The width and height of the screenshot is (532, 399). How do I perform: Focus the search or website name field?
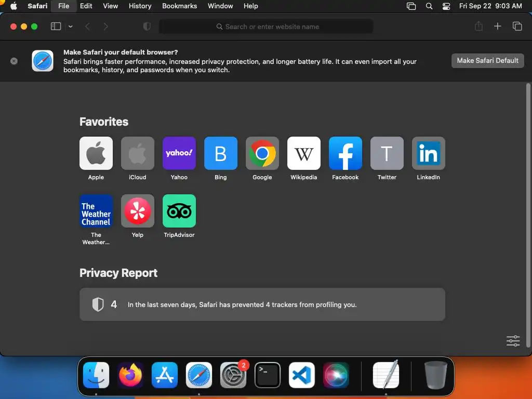pyautogui.click(x=266, y=26)
